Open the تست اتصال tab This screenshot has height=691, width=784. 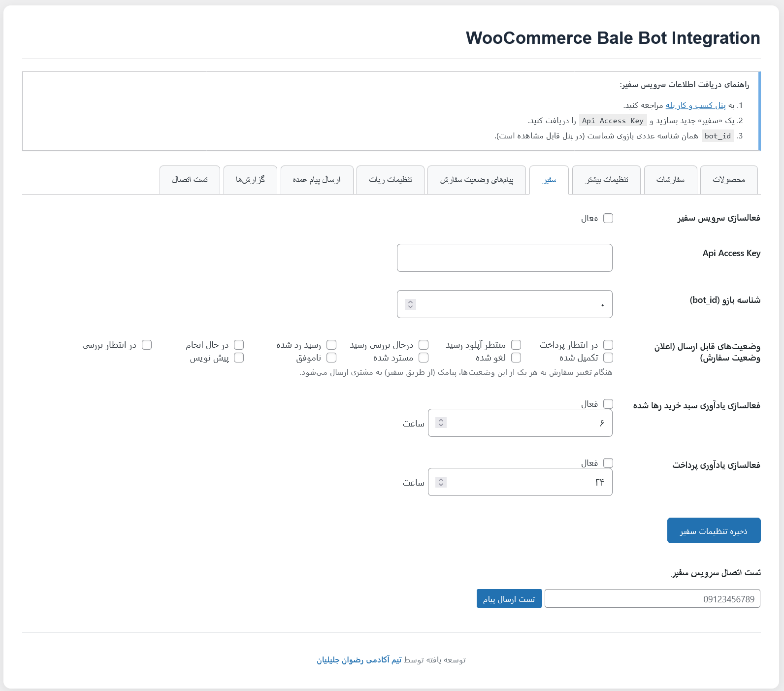coord(190,180)
